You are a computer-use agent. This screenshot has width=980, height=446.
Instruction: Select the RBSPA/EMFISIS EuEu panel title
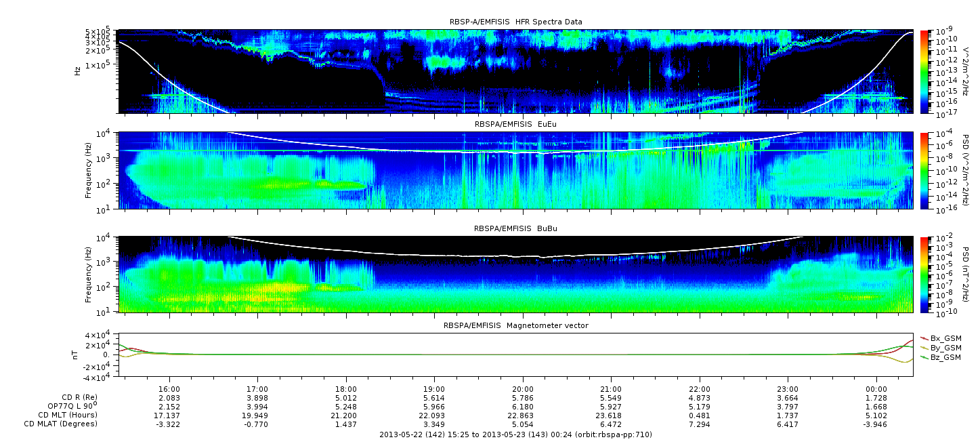(515, 124)
